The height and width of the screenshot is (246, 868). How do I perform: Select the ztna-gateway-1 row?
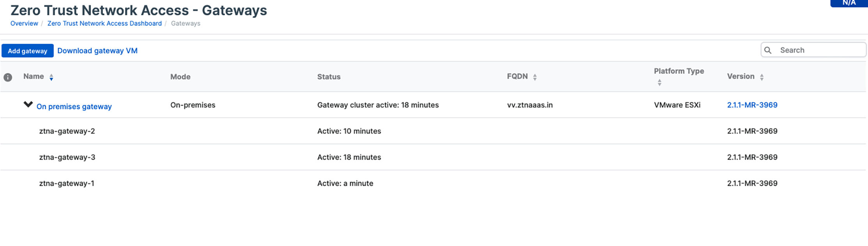coord(67,184)
